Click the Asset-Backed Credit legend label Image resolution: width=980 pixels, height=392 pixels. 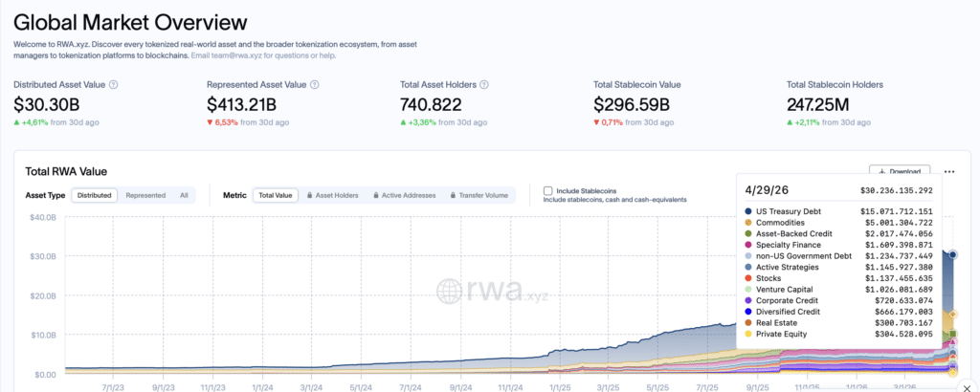(x=792, y=233)
